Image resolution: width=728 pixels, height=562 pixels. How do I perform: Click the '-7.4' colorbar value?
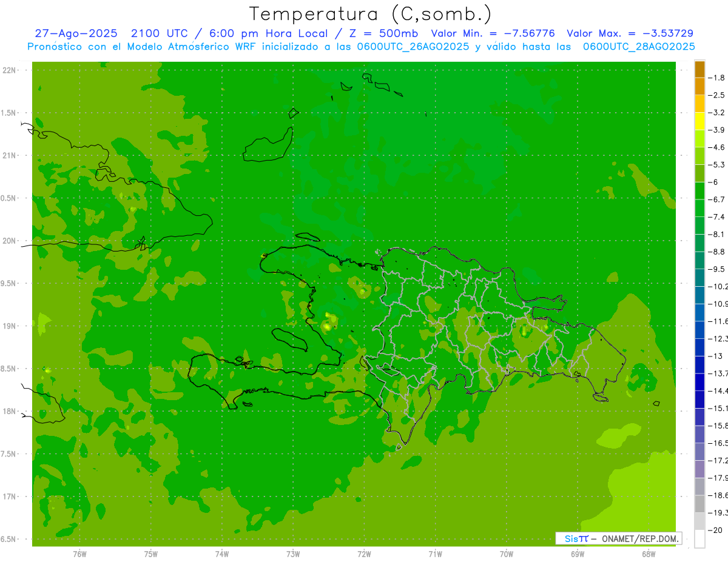[x=716, y=216]
